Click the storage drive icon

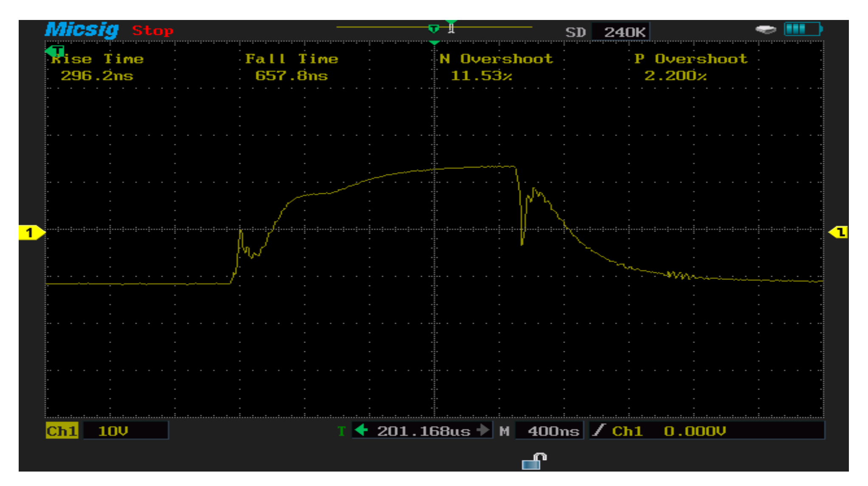766,30
